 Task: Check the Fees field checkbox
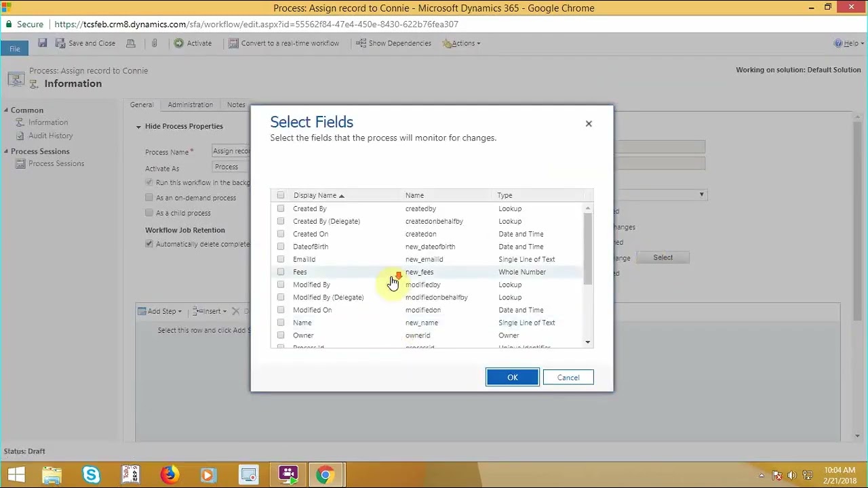[281, 272]
